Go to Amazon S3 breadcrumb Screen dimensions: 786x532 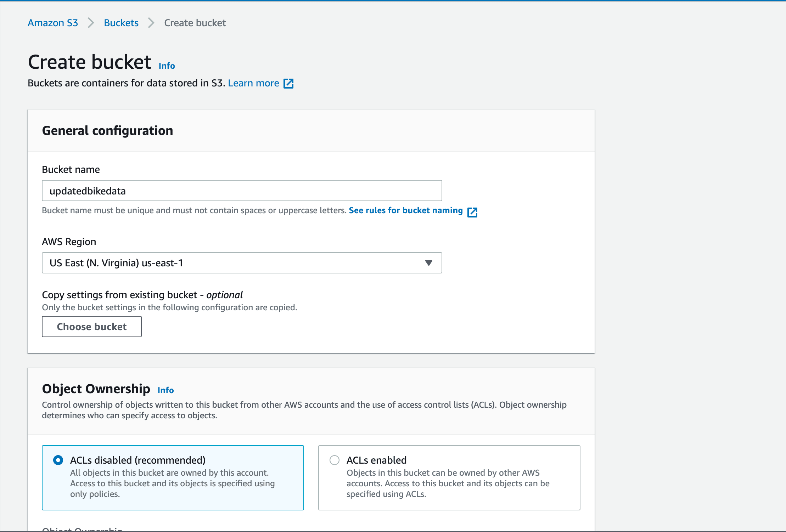(53, 23)
